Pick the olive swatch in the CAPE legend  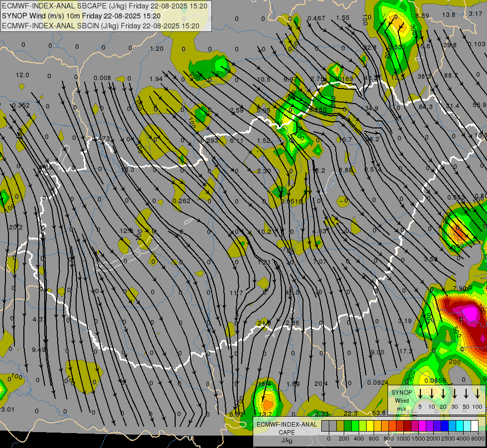click(340, 426)
